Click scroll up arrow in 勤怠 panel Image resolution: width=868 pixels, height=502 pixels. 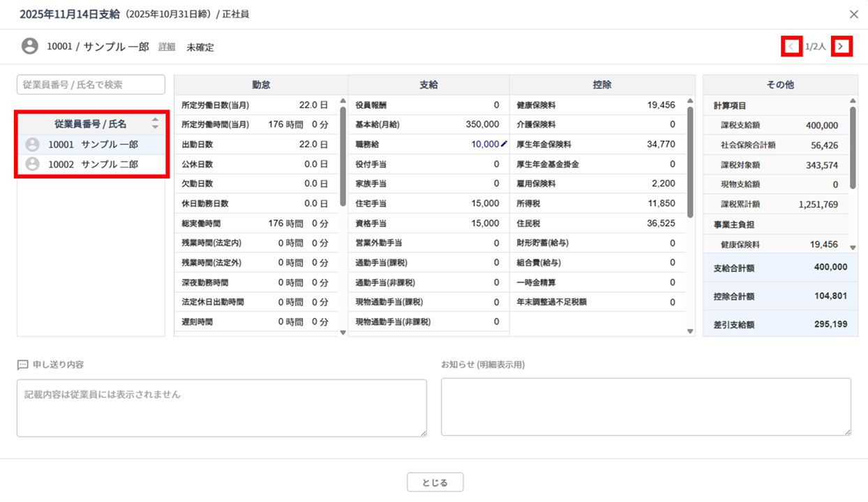point(343,101)
